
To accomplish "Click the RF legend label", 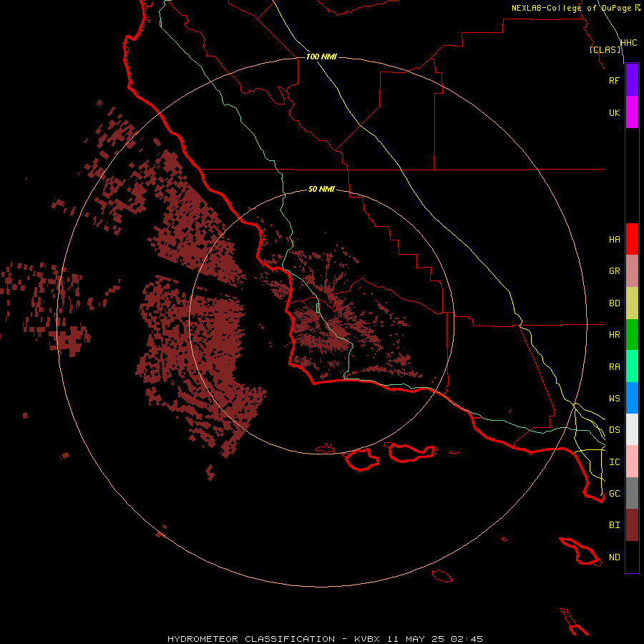I will [615, 80].
